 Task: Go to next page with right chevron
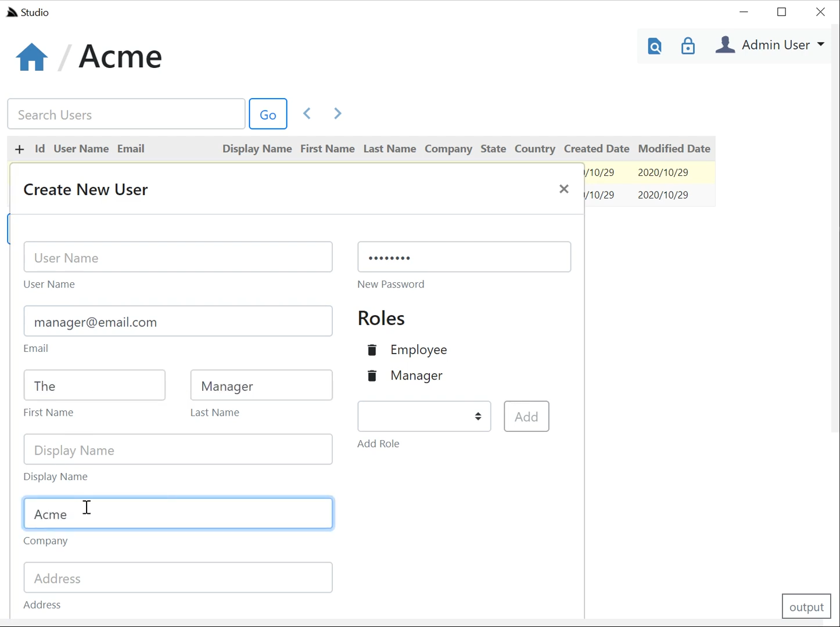[338, 114]
